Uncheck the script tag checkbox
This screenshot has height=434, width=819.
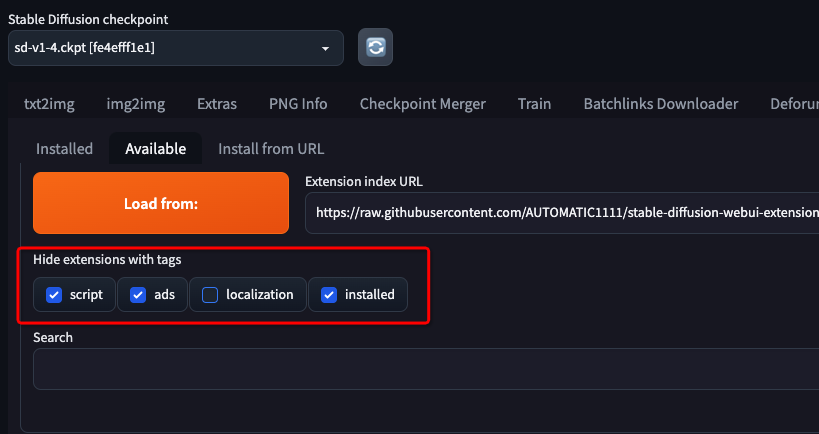pyautogui.click(x=55, y=295)
